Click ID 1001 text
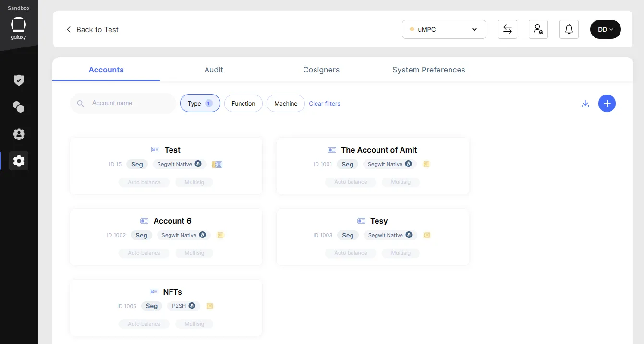Viewport: 644px width, 344px height. pyautogui.click(x=323, y=164)
